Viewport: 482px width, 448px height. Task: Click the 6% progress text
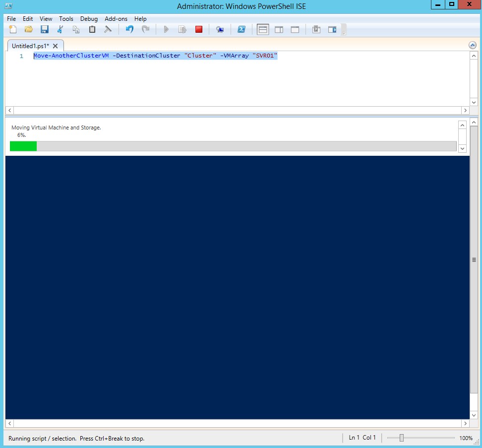pyautogui.click(x=21, y=135)
